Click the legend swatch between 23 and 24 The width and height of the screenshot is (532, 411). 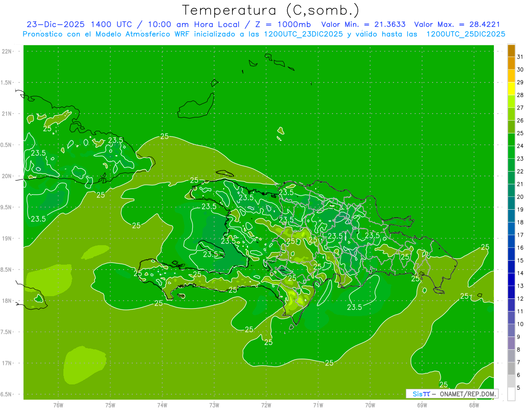pyautogui.click(x=511, y=153)
